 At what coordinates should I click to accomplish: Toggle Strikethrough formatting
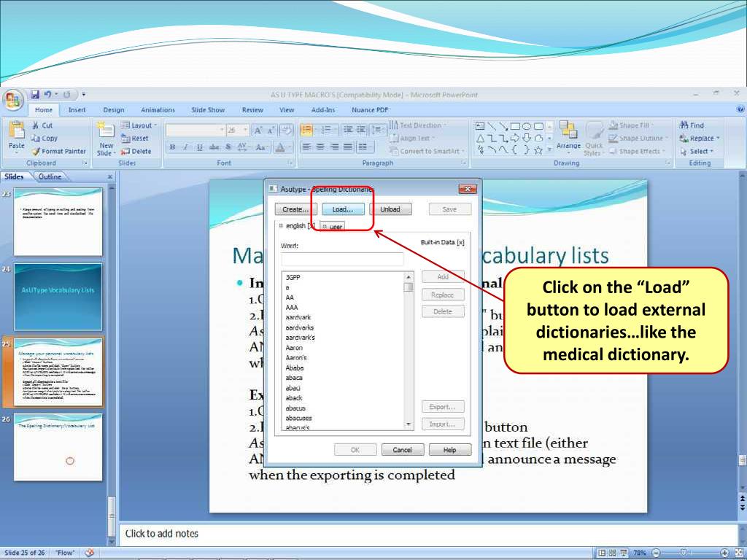(214, 147)
